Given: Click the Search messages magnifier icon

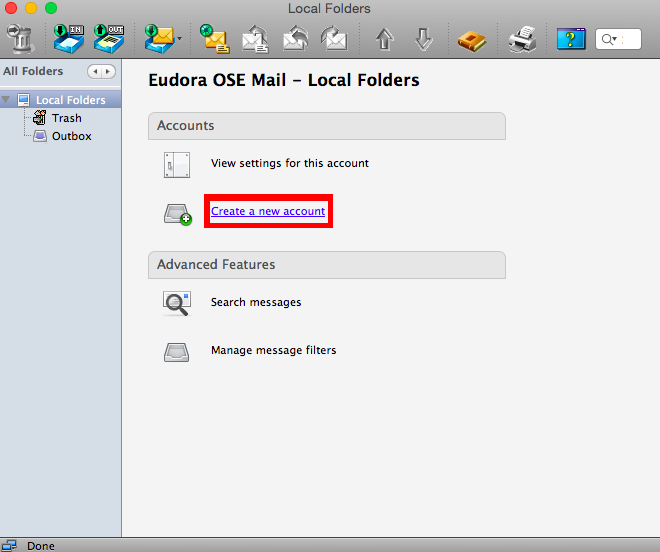Looking at the screenshot, I should pyautogui.click(x=177, y=303).
